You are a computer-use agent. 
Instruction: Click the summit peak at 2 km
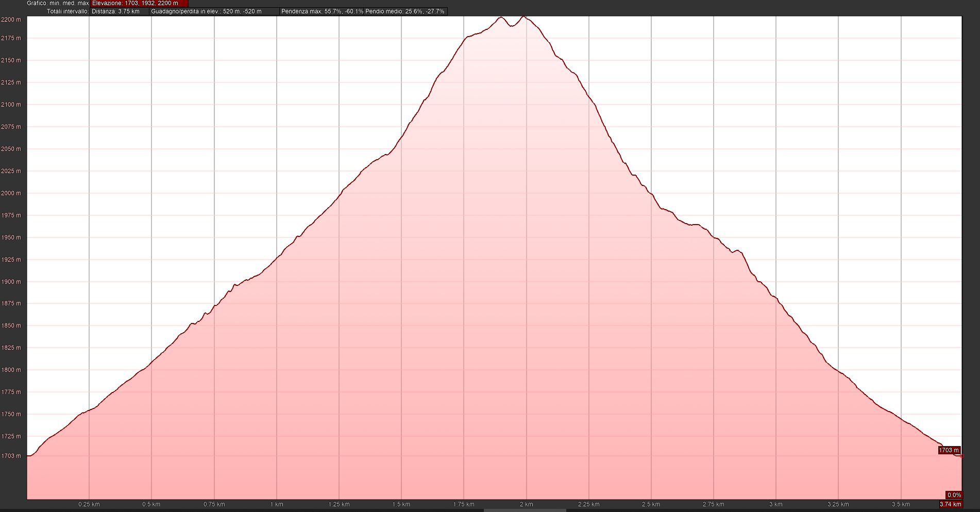pos(524,17)
